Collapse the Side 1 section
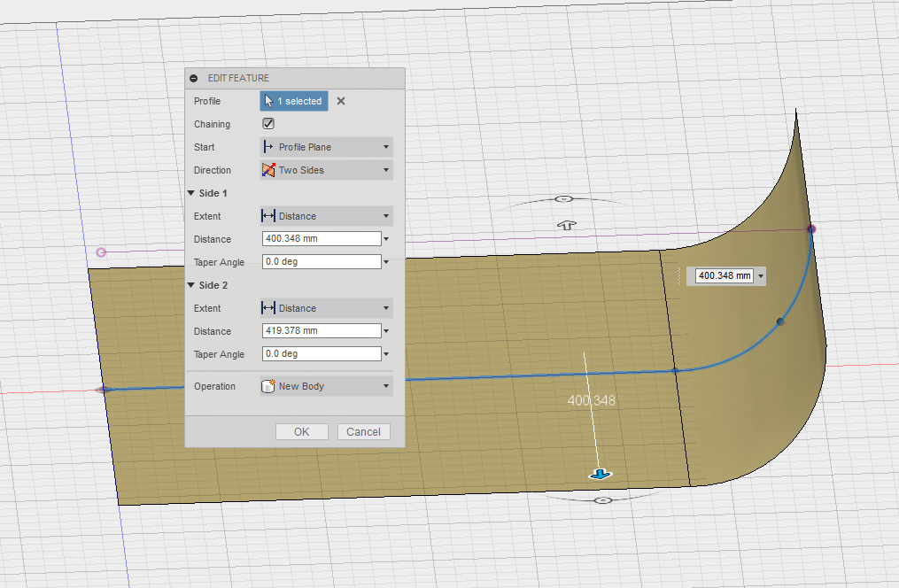This screenshot has width=899, height=588. point(191,193)
